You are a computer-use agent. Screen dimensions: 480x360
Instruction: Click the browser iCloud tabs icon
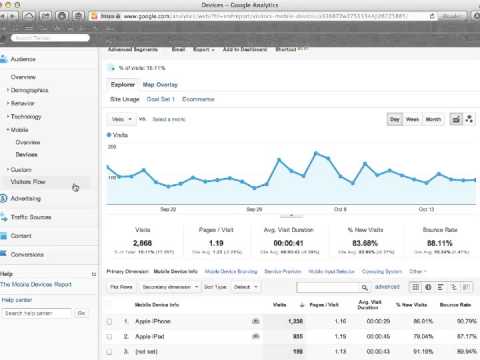[x=29, y=16]
